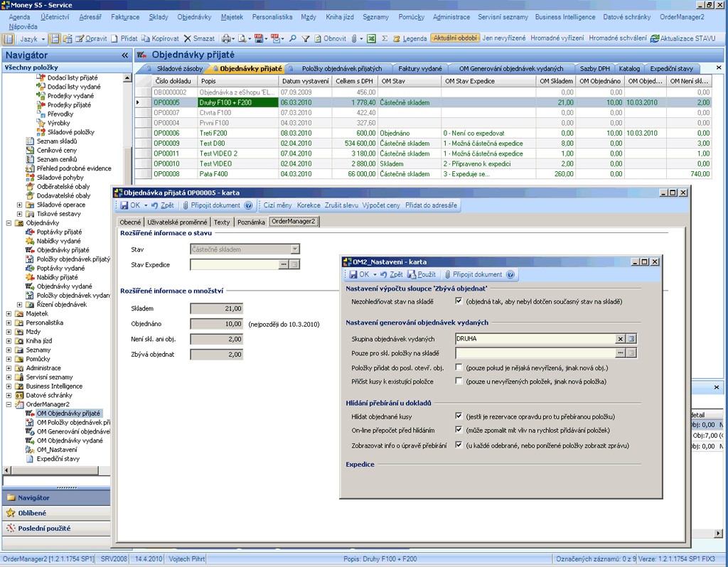Click Aktualizace STAVU refresh icon
Image resolution: width=728 pixels, height=567 pixels.
click(655, 38)
